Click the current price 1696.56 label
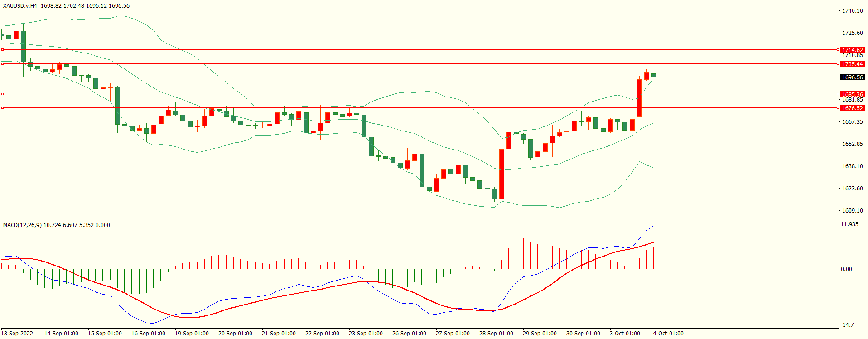The height and width of the screenshot is (339, 868). click(x=852, y=77)
